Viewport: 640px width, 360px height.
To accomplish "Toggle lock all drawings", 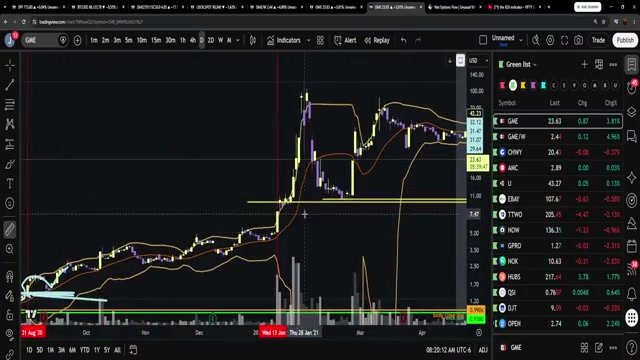I will click(10, 315).
